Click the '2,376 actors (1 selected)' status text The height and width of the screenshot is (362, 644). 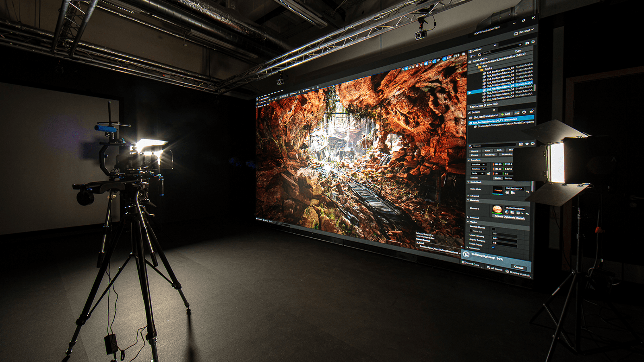point(483,106)
